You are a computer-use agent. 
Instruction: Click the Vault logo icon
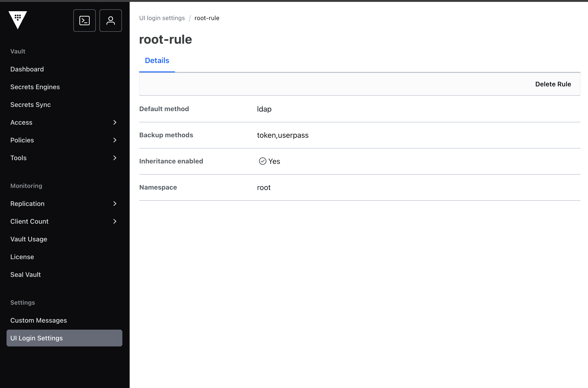coord(18,20)
